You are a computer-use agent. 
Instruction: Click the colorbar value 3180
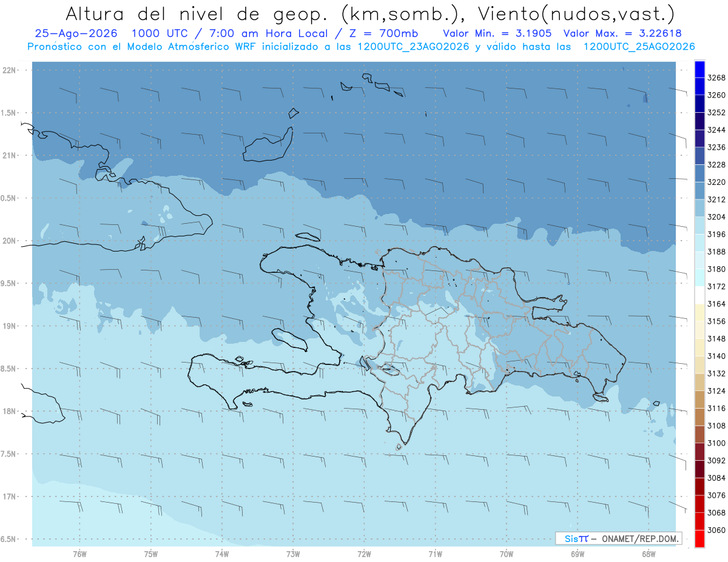pos(716,269)
